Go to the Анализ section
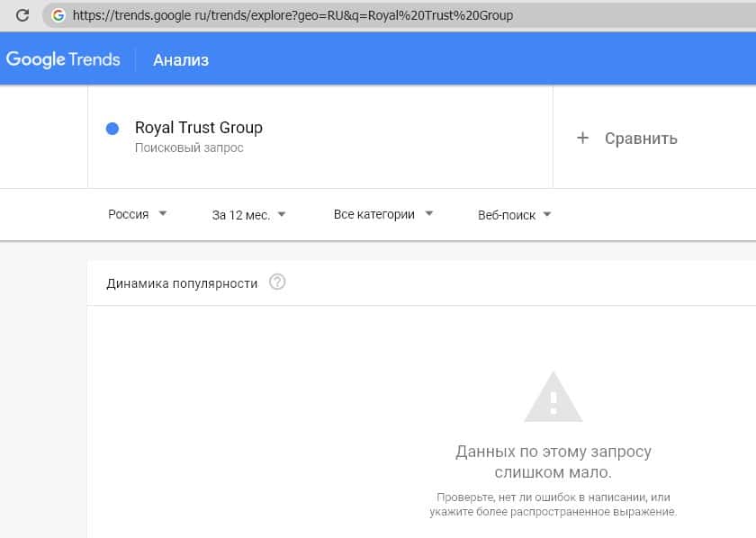This screenshot has width=756, height=538. (181, 59)
